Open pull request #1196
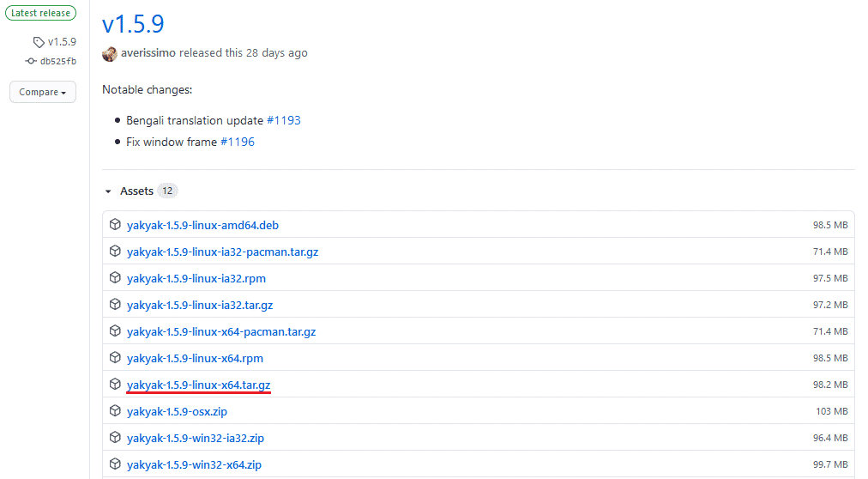Image resolution: width=868 pixels, height=479 pixels. [x=238, y=142]
